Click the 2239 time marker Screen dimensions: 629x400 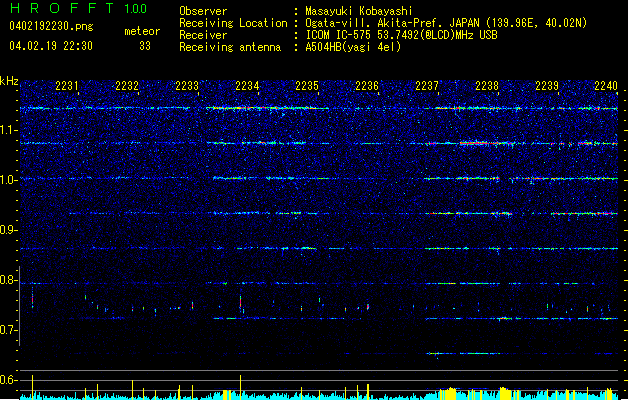pos(547,86)
